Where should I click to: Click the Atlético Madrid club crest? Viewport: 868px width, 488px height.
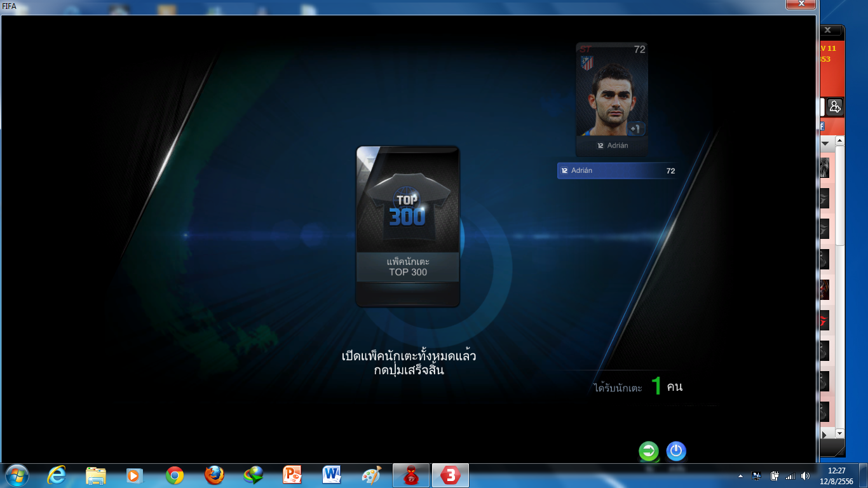coord(587,63)
